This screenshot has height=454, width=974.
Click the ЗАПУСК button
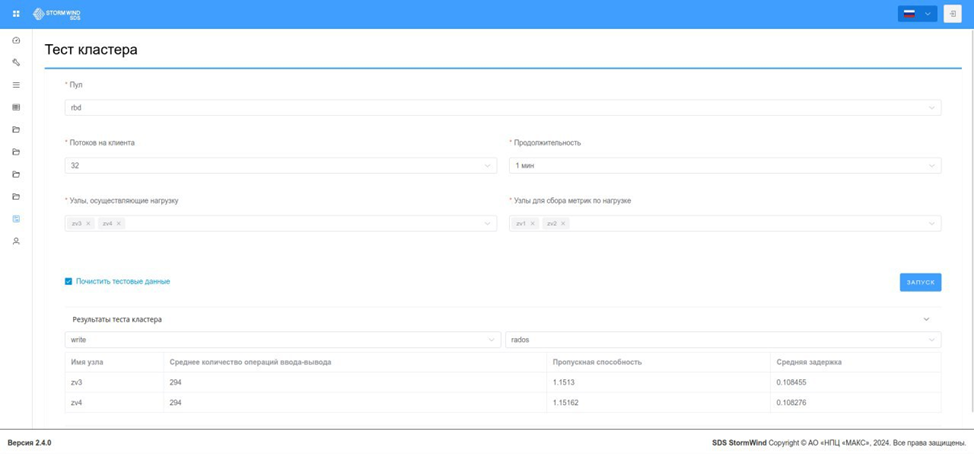coord(921,282)
